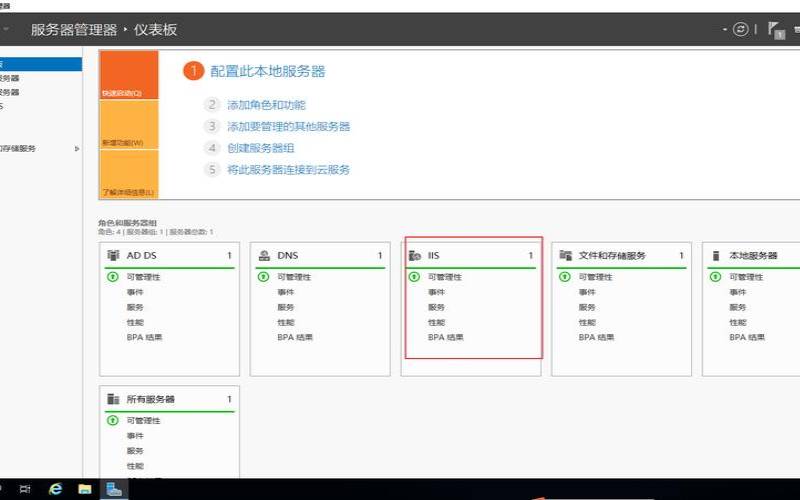Screen dimensions: 800x500
Task: Click BPA 结果 in the 文件和存储服务 tile
Action: [x=596, y=337]
